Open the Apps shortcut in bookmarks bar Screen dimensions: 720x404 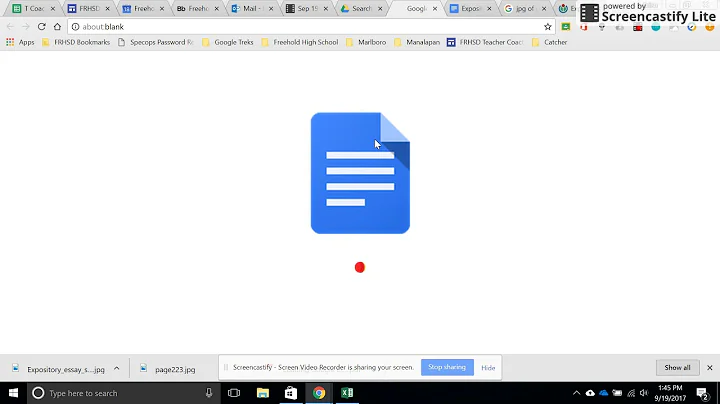click(20, 42)
